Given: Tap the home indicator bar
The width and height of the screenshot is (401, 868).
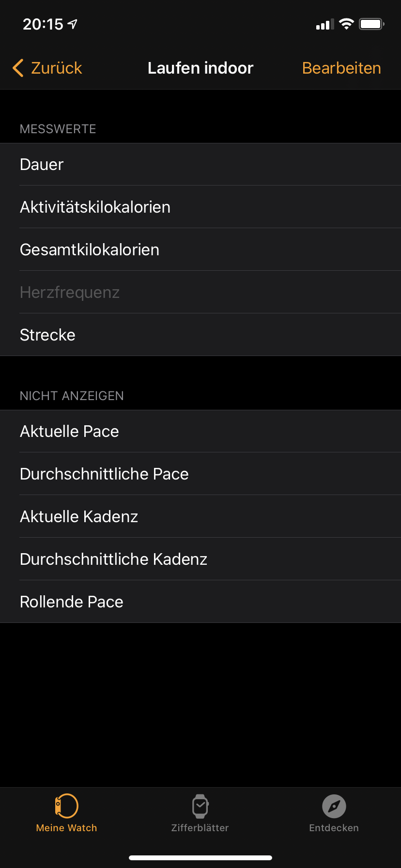Looking at the screenshot, I should click(x=200, y=858).
